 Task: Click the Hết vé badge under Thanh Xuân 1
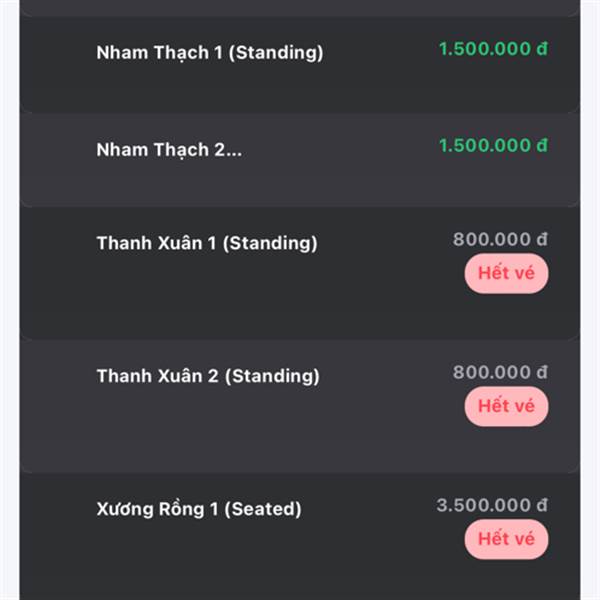506,273
